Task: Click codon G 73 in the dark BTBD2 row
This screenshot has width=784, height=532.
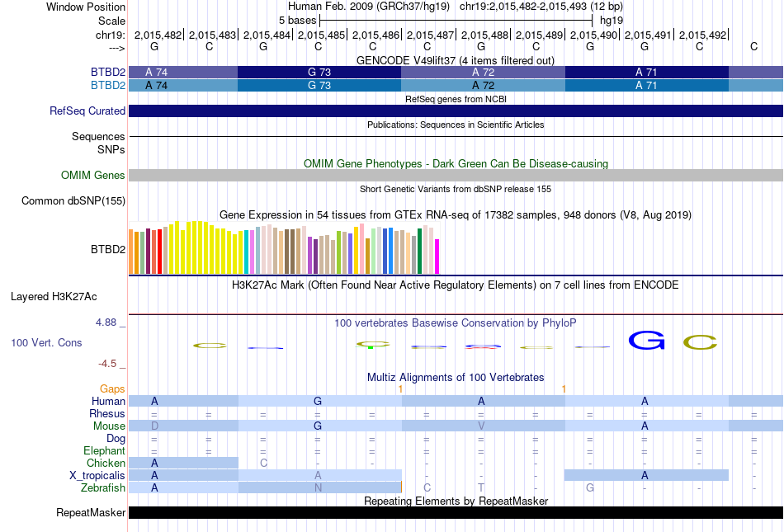Action: click(319, 73)
